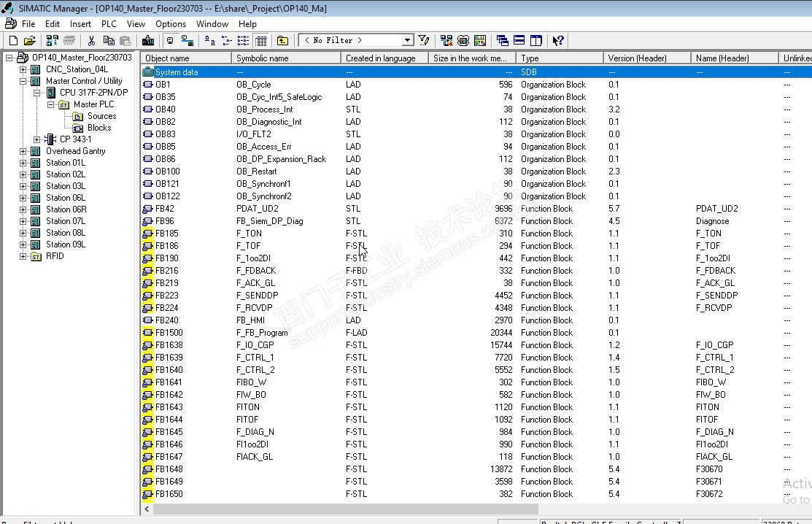Select function block FB1650
The image size is (812, 524).
coord(169,494)
